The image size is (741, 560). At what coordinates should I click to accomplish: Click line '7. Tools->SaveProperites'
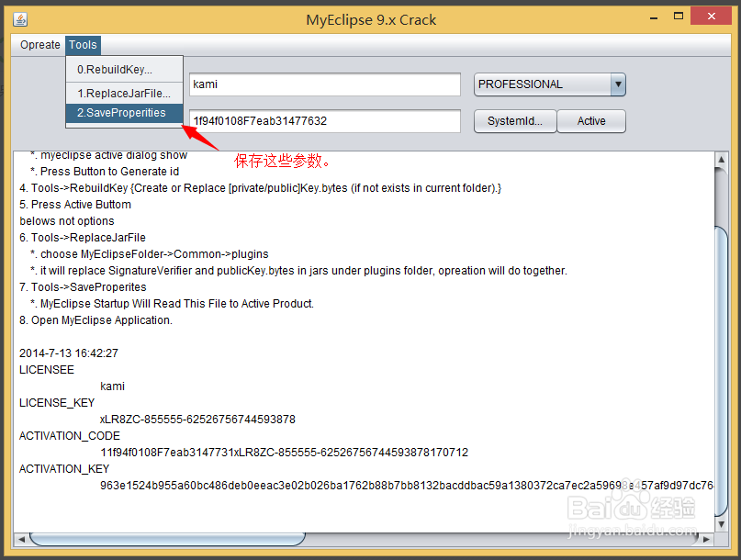(x=83, y=286)
